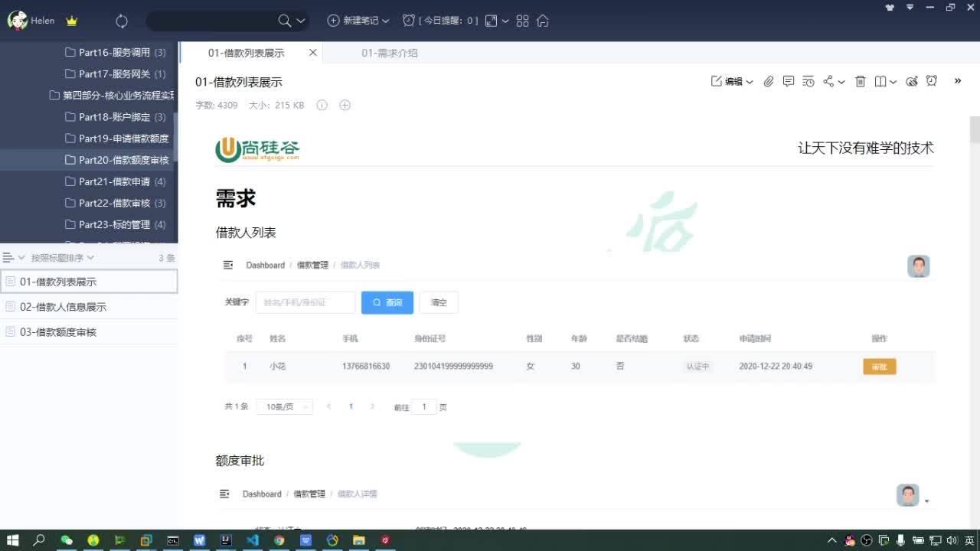Open note 02-借款人信息展示
This screenshot has width=980, height=551.
click(89, 307)
